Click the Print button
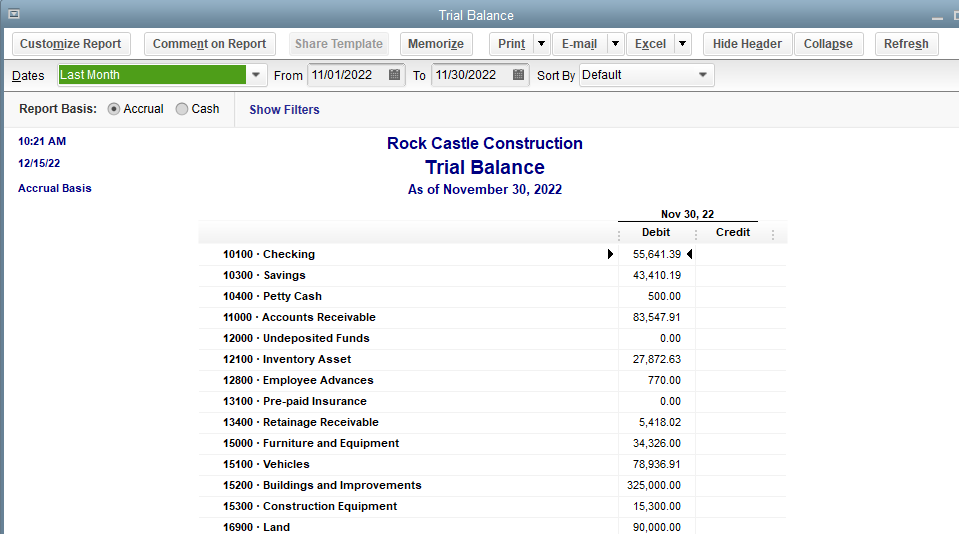This screenshot has height=534, width=959. pyautogui.click(x=511, y=44)
